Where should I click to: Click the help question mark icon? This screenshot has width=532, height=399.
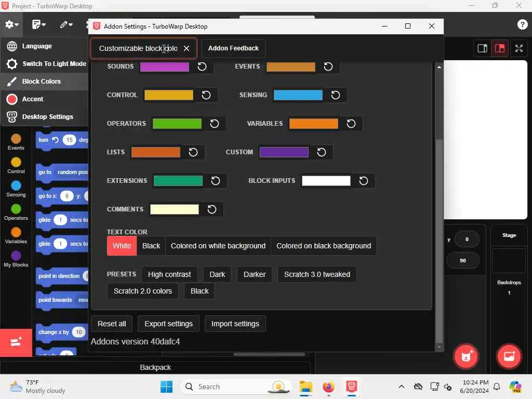(x=522, y=24)
